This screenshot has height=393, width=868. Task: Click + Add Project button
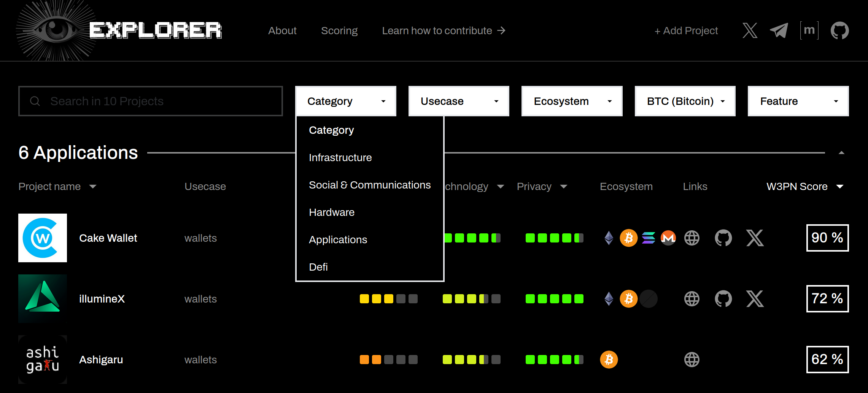coord(686,30)
